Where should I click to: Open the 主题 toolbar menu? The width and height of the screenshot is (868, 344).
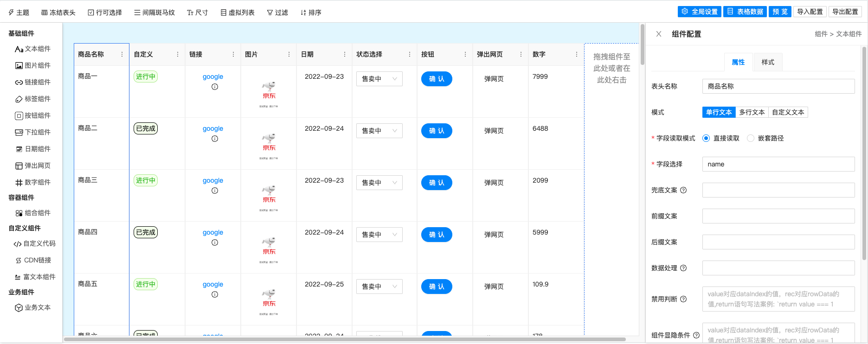[19, 13]
